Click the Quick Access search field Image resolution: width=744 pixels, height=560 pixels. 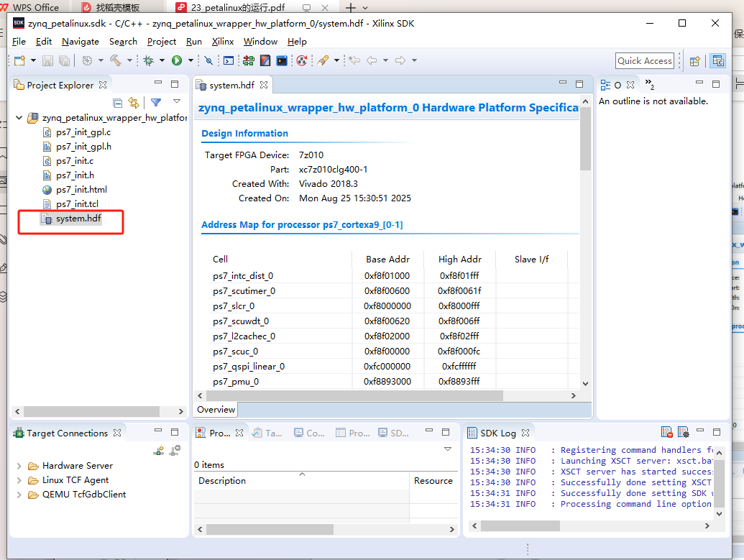tap(644, 61)
